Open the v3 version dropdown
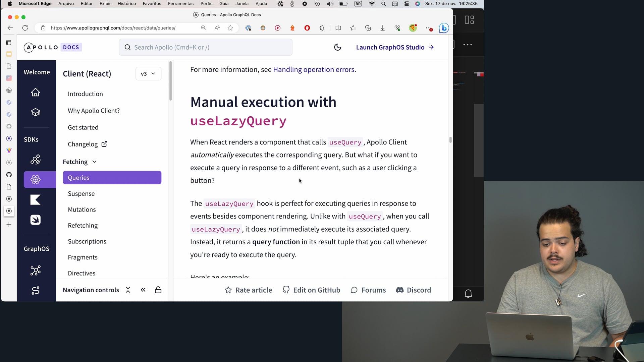644x362 pixels. pyautogui.click(x=148, y=74)
